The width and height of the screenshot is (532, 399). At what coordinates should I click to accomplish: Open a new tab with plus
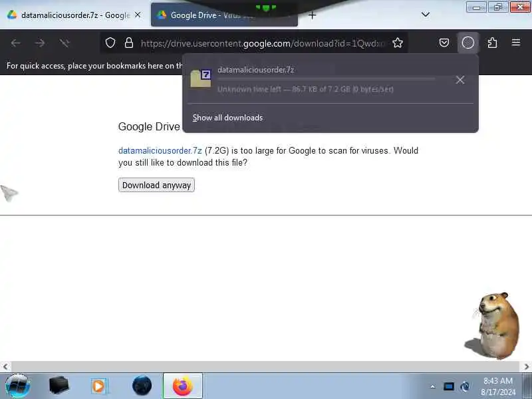tap(312, 15)
